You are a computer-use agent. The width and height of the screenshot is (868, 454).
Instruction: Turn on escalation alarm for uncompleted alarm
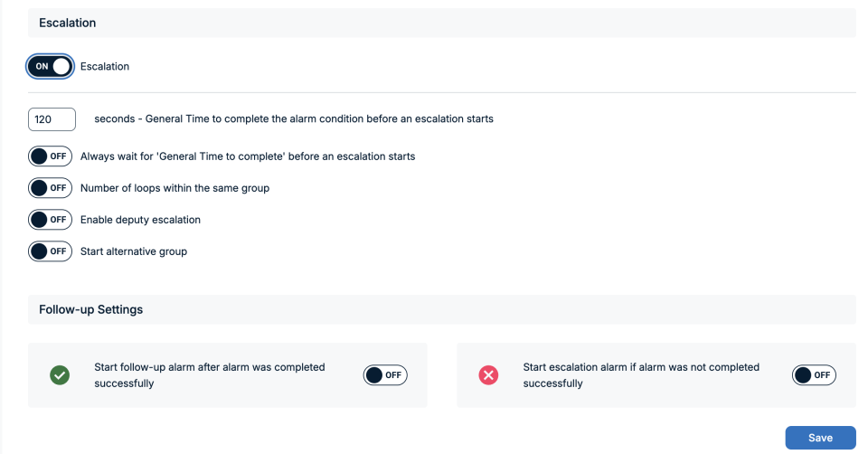(x=814, y=375)
